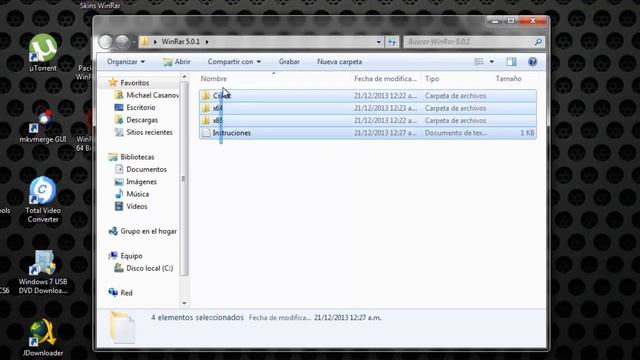Open Vídeos library
The image size is (640, 360).
click(x=131, y=207)
